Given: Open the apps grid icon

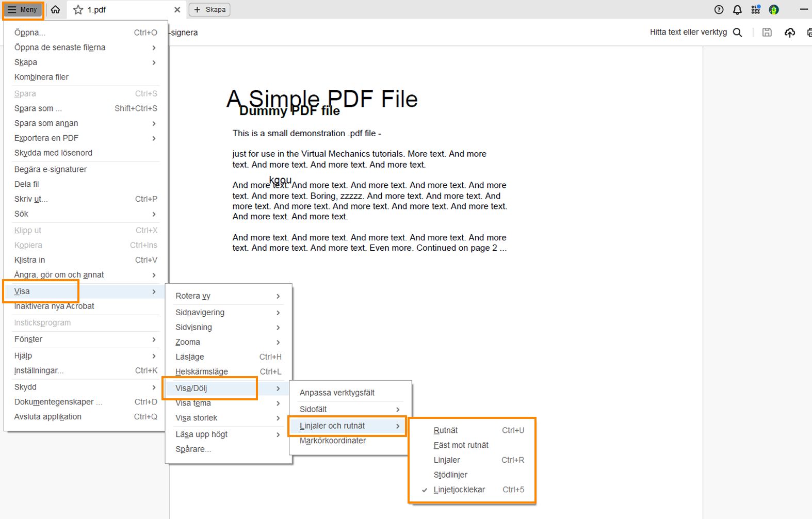Looking at the screenshot, I should click(x=755, y=10).
